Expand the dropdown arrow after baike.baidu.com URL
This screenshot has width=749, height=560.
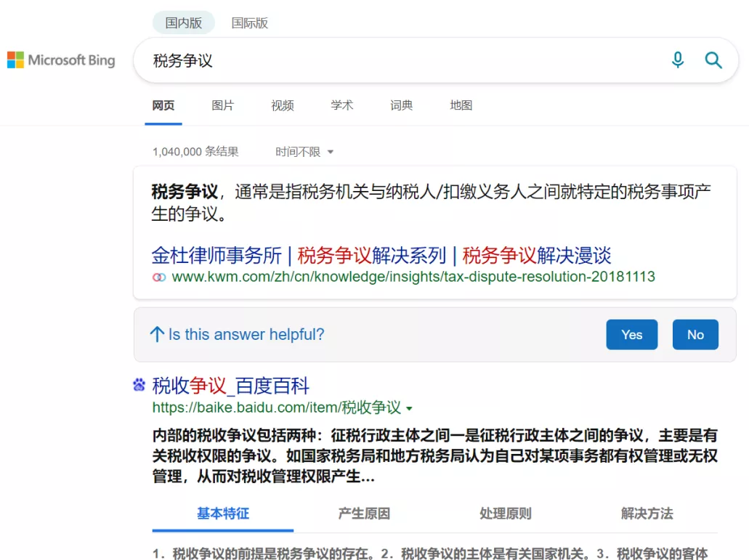[410, 408]
